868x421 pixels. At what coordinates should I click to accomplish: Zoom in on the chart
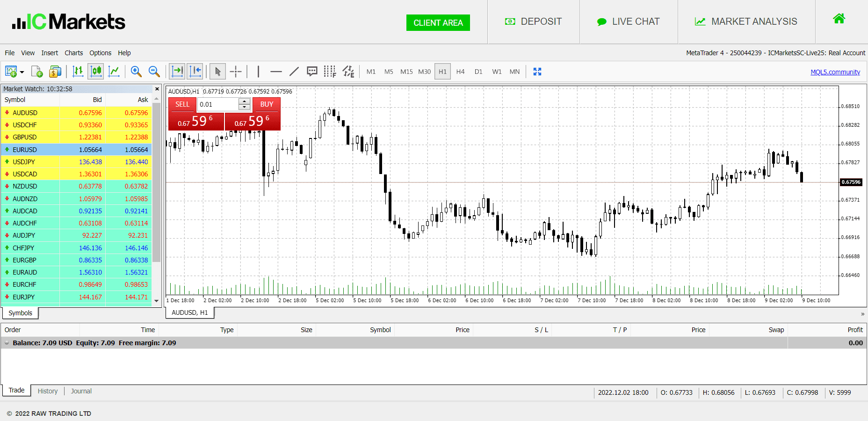click(x=136, y=72)
